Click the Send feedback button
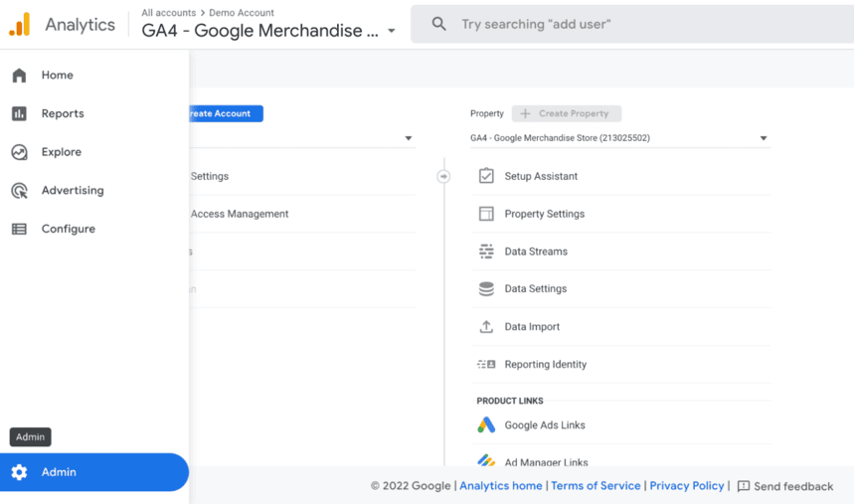This screenshot has width=854, height=504. click(x=784, y=486)
